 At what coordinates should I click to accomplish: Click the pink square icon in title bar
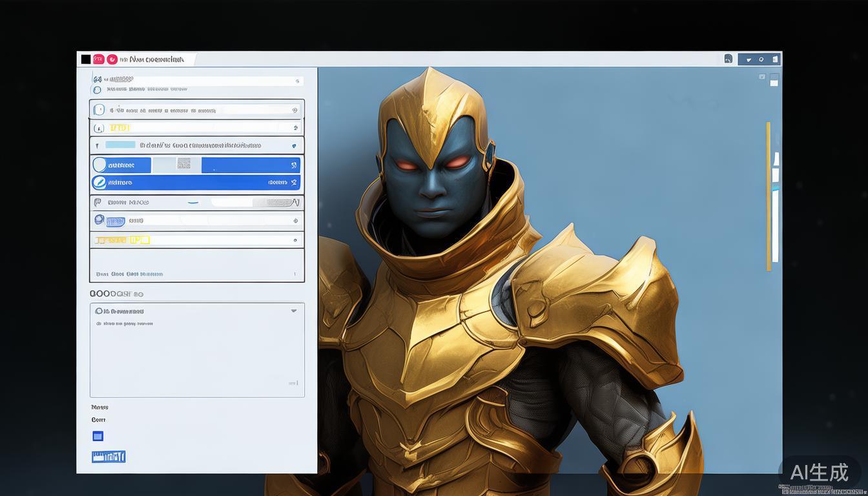click(99, 59)
